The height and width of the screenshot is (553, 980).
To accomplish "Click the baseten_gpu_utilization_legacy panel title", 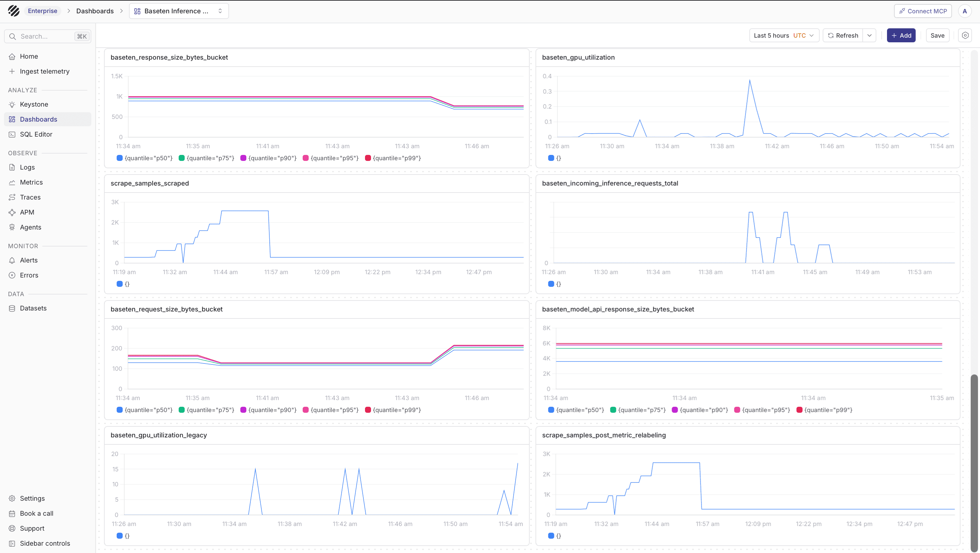I will (x=159, y=435).
